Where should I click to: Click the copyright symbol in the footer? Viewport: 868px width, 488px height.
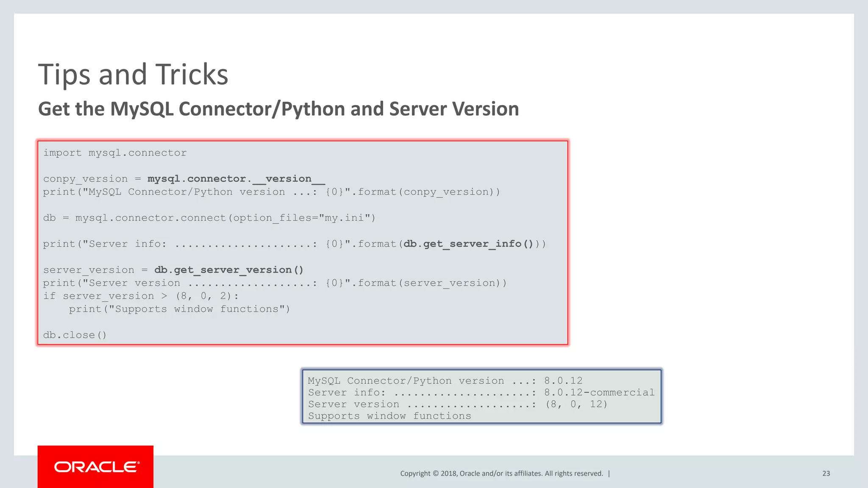[435, 474]
